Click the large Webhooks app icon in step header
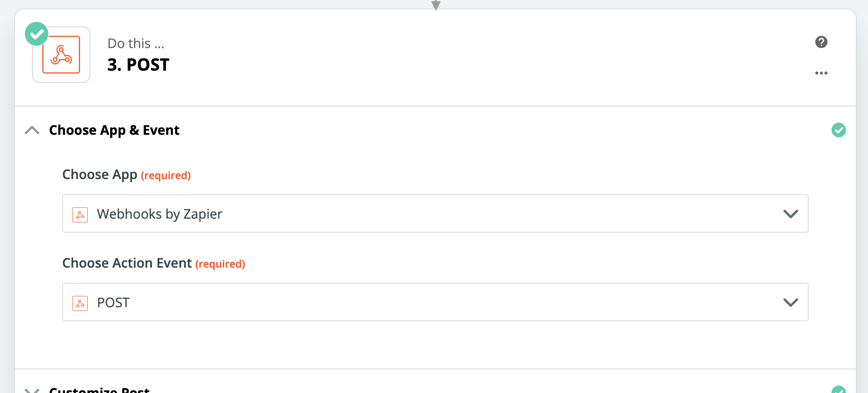The width and height of the screenshot is (868, 393). tap(61, 55)
